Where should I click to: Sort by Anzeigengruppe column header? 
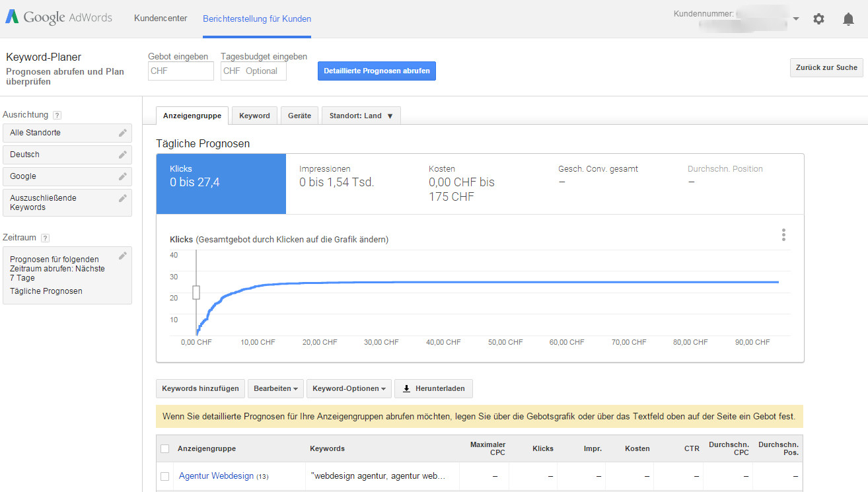[x=207, y=448]
